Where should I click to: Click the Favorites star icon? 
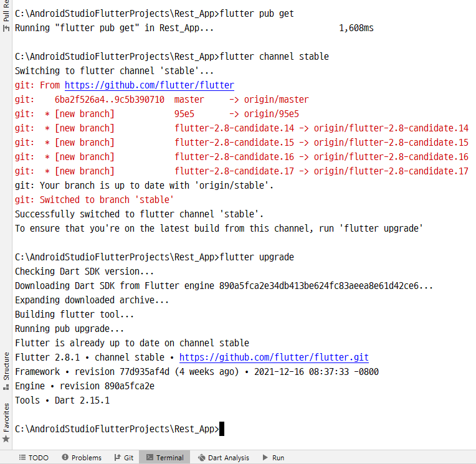point(6,439)
